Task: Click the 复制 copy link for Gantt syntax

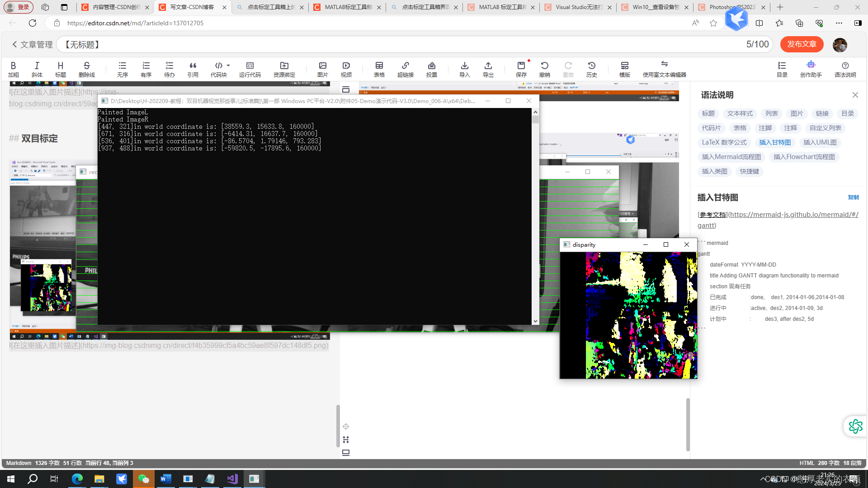Action: [853, 197]
